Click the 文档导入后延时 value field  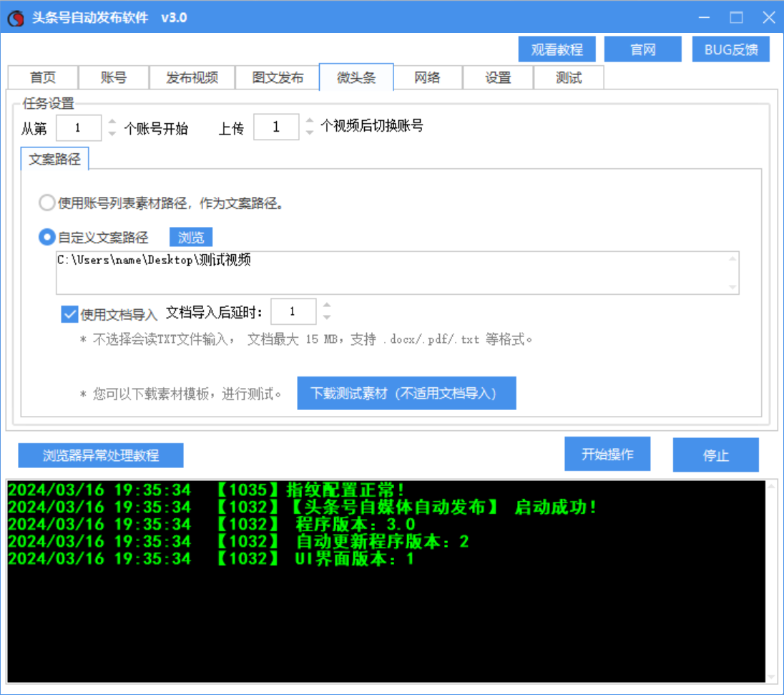coord(293,312)
